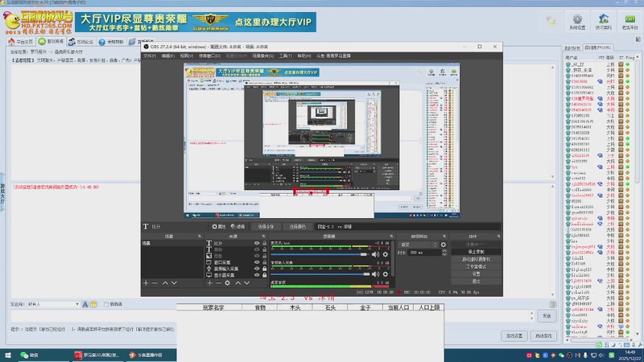
Task: Undock the 混音器 panel
Action: click(391, 237)
